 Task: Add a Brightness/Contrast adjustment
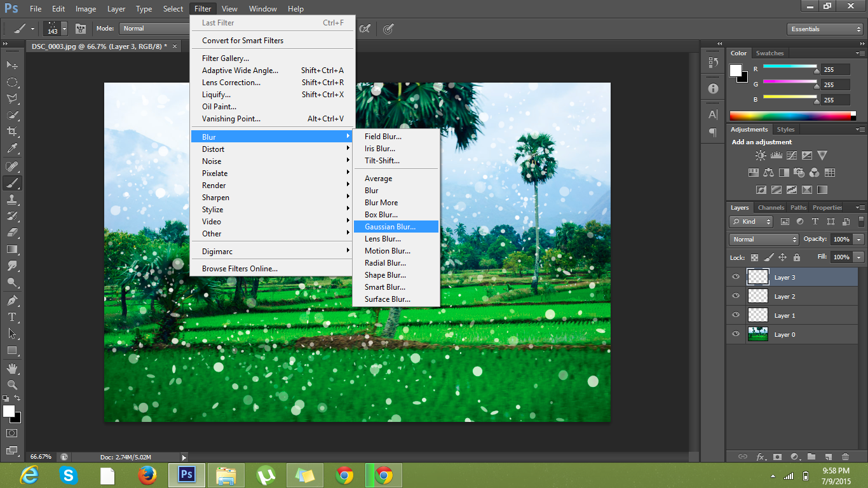coord(761,155)
